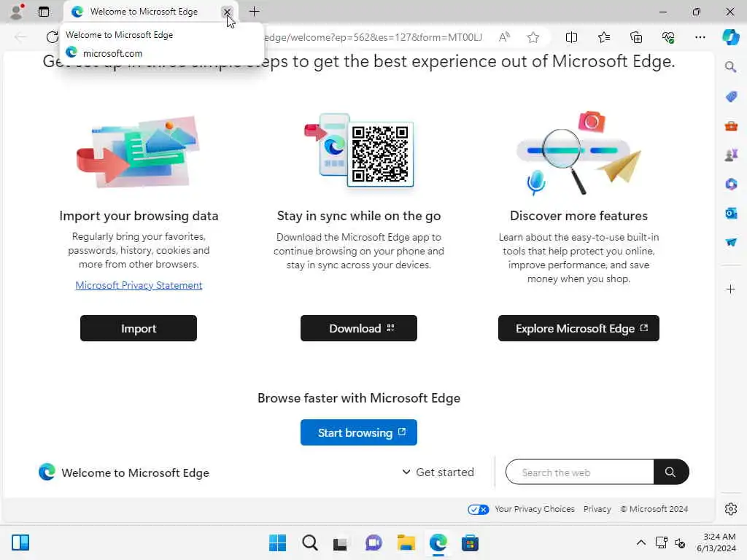
Task: Open Microsoft Store from taskbar
Action: point(470,542)
